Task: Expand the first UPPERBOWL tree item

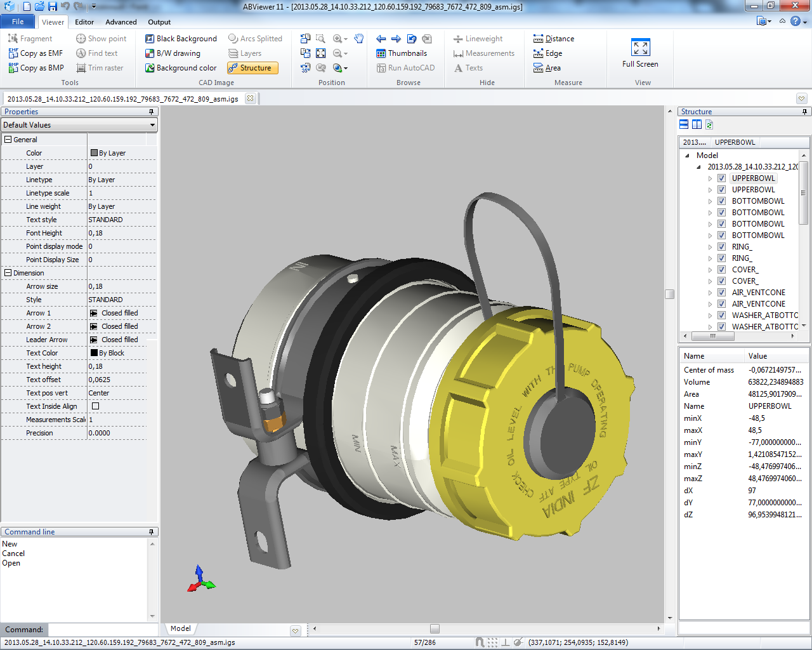Action: [x=711, y=178]
